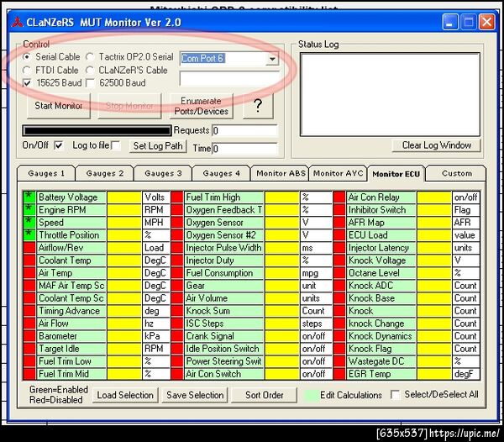Choose the CLaNZeR'S Cable radio button

[90, 70]
